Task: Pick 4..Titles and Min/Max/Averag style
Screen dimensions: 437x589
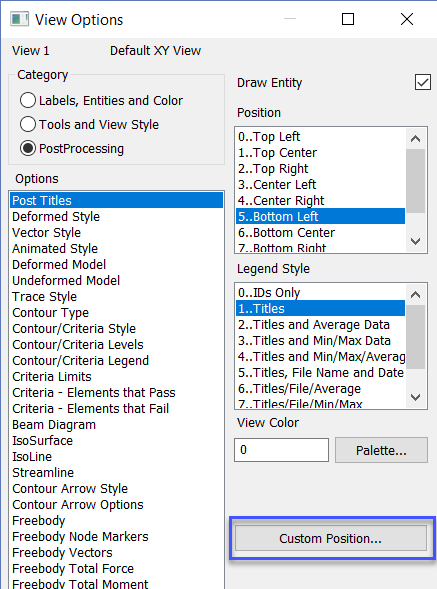Action: tap(321, 356)
